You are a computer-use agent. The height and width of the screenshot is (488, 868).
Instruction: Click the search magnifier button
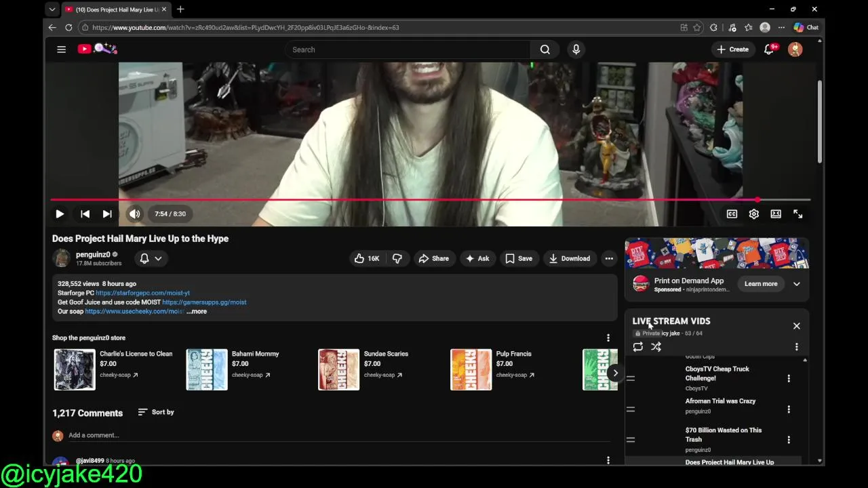(x=545, y=49)
